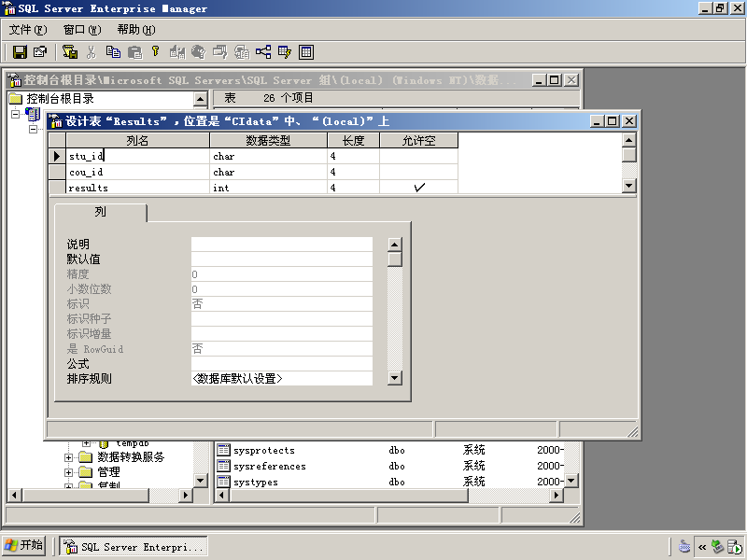Click the tray chevron to show hidden icons
This screenshot has width=747, height=560.
(702, 547)
